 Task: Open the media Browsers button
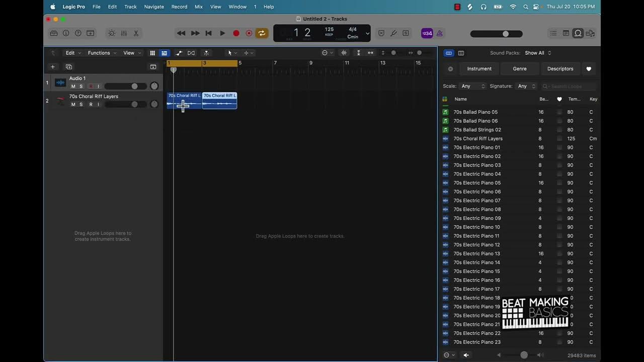(590, 33)
